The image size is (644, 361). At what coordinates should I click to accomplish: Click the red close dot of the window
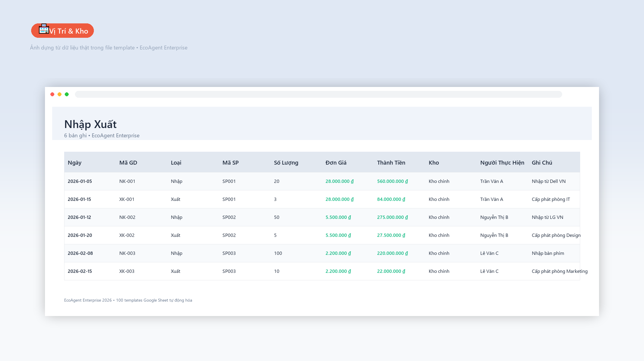52,94
